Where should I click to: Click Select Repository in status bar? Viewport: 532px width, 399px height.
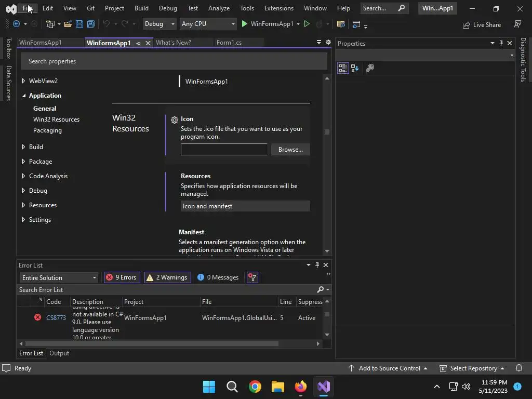click(x=472, y=368)
